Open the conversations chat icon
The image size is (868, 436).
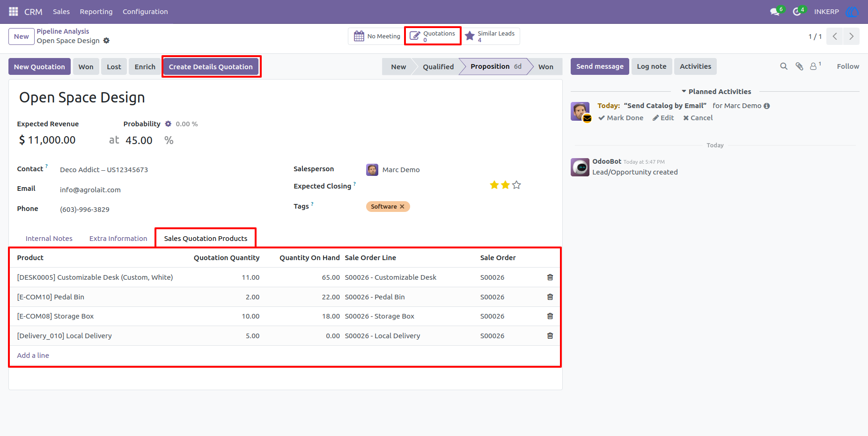coord(775,12)
